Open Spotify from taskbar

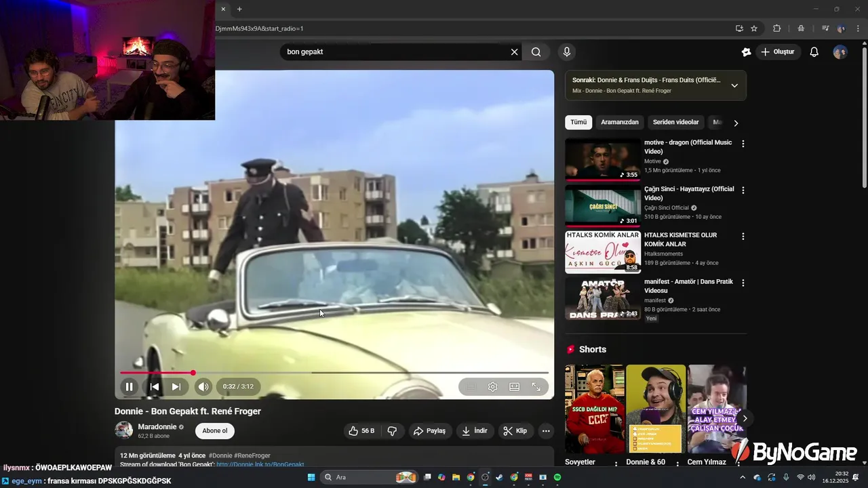(557, 477)
